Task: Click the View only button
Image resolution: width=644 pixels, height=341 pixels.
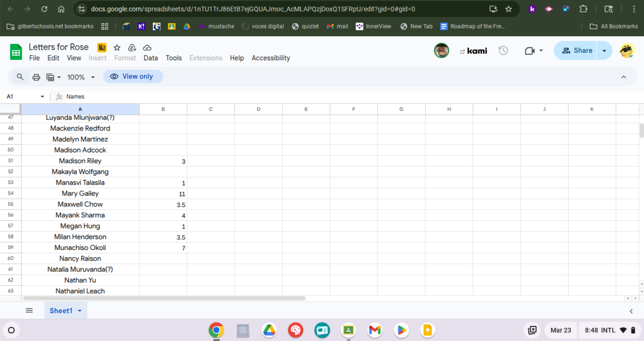Action: [x=133, y=76]
